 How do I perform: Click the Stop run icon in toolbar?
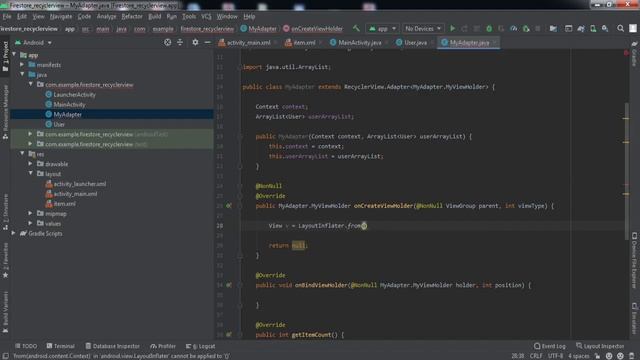[538, 29]
